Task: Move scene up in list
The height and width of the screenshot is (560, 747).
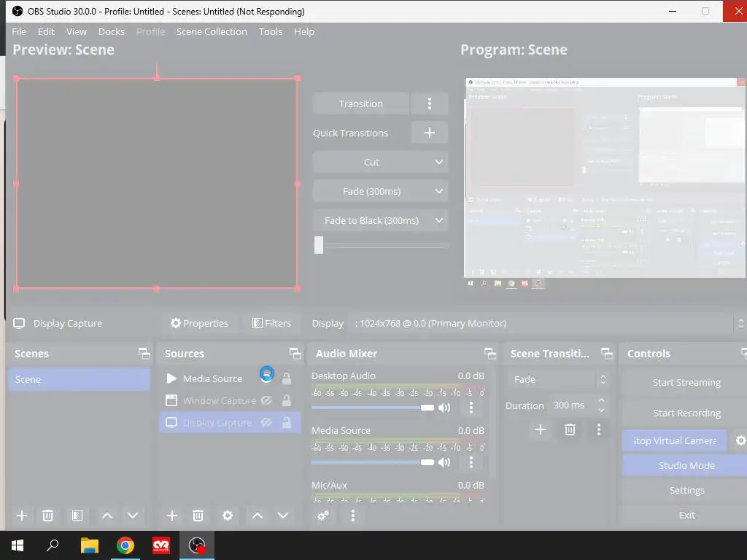Action: pos(107,516)
